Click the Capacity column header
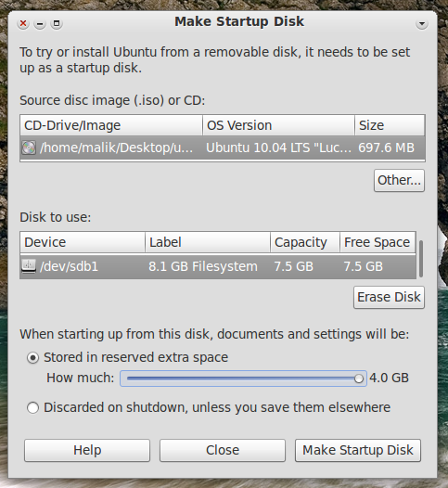 coord(305,242)
